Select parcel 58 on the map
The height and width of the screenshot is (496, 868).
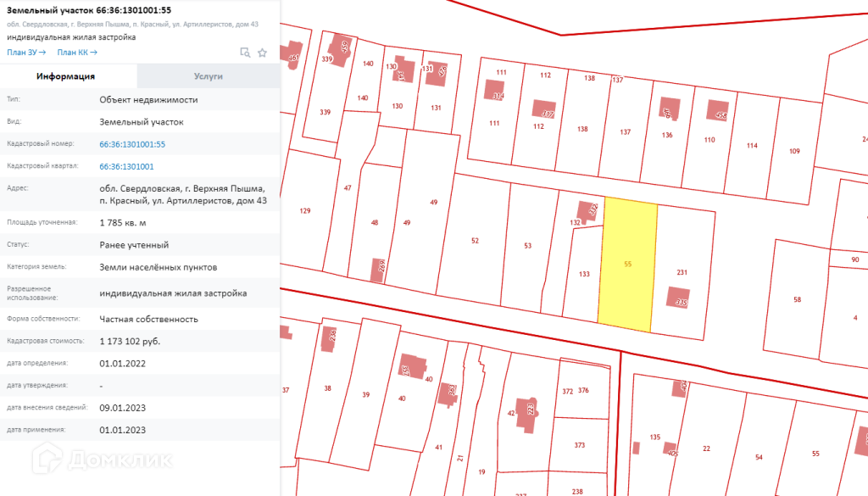[797, 299]
